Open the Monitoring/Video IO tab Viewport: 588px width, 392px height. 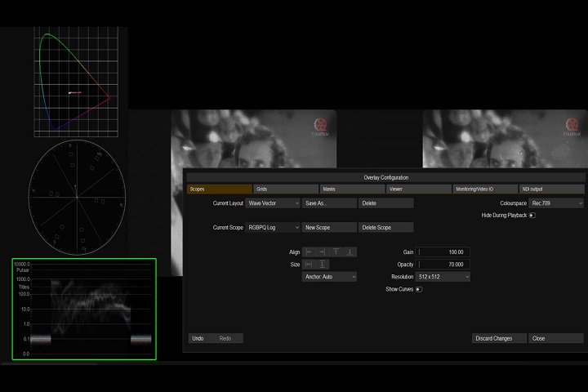pyautogui.click(x=485, y=189)
